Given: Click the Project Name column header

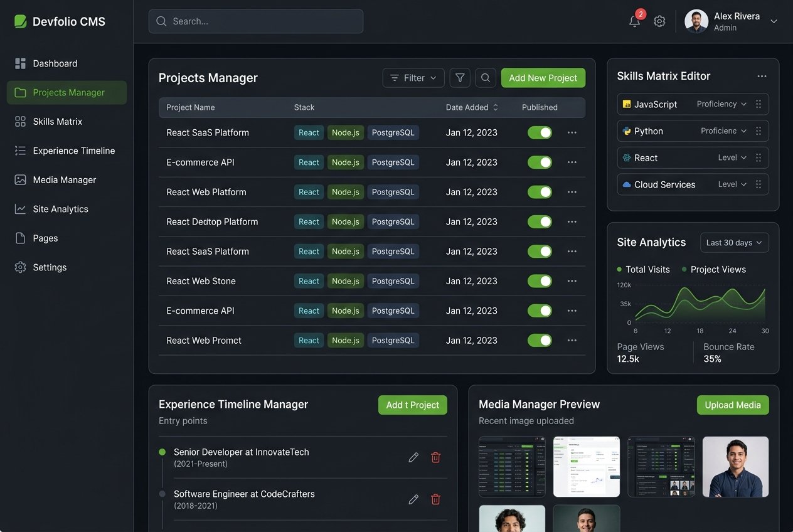Looking at the screenshot, I should [x=191, y=107].
